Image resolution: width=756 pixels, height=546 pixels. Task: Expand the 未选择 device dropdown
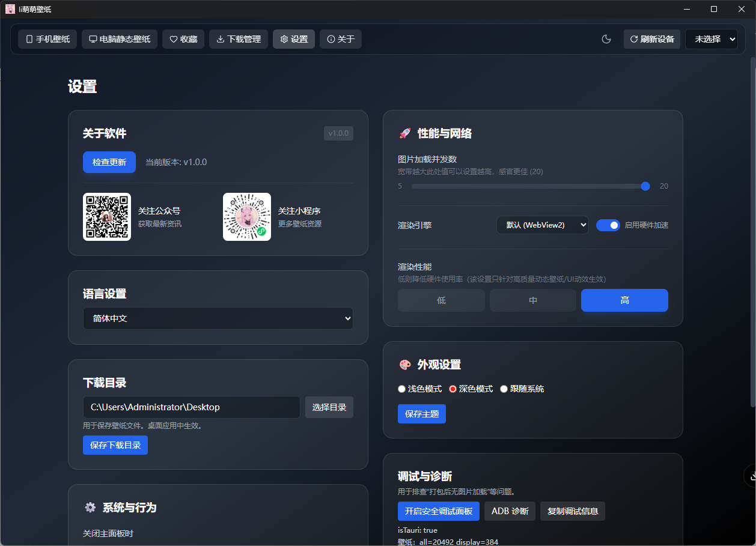712,39
